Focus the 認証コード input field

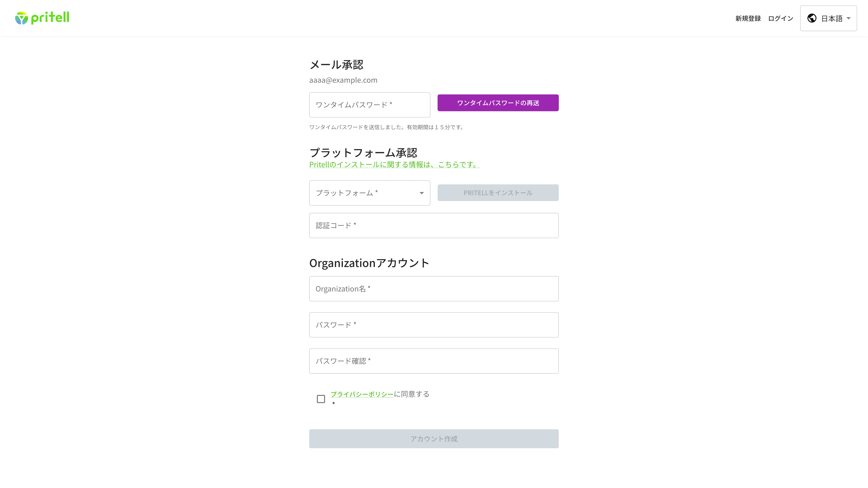coord(434,225)
